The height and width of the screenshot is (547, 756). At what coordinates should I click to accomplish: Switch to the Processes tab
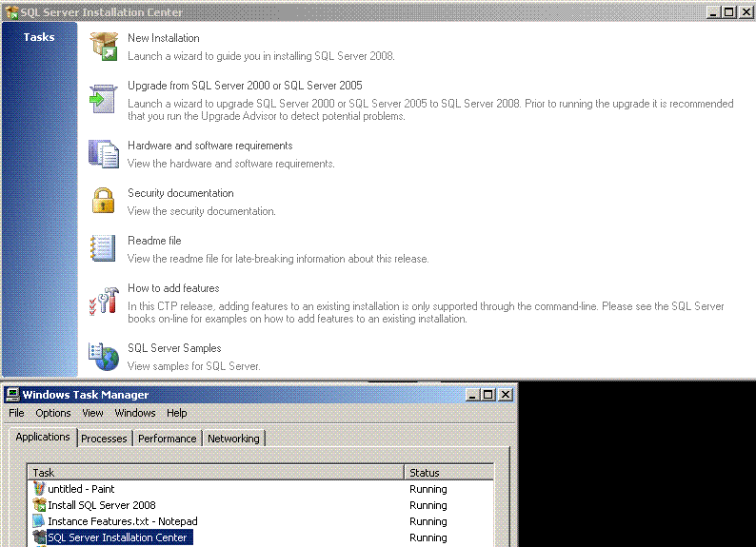tap(104, 439)
